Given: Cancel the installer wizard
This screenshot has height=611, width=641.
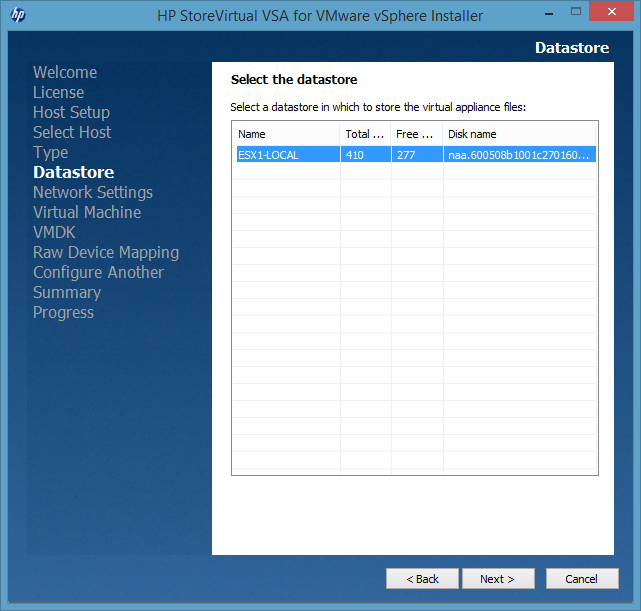Looking at the screenshot, I should click(582, 578).
